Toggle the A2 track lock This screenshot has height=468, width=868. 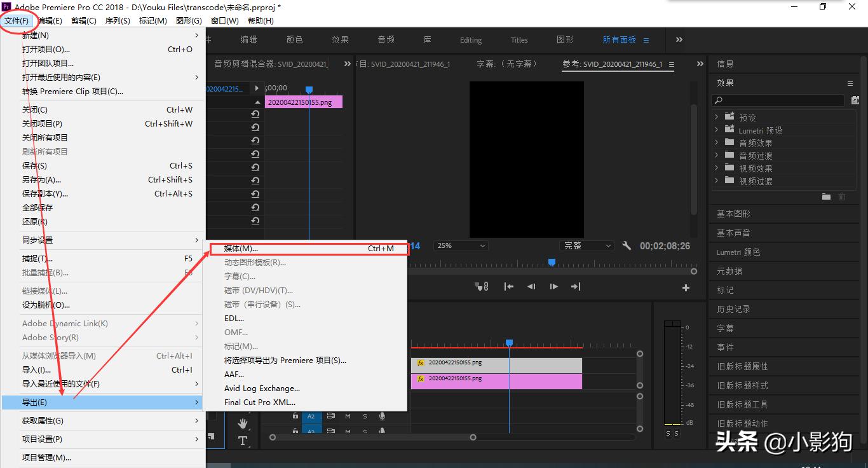pyautogui.click(x=295, y=416)
